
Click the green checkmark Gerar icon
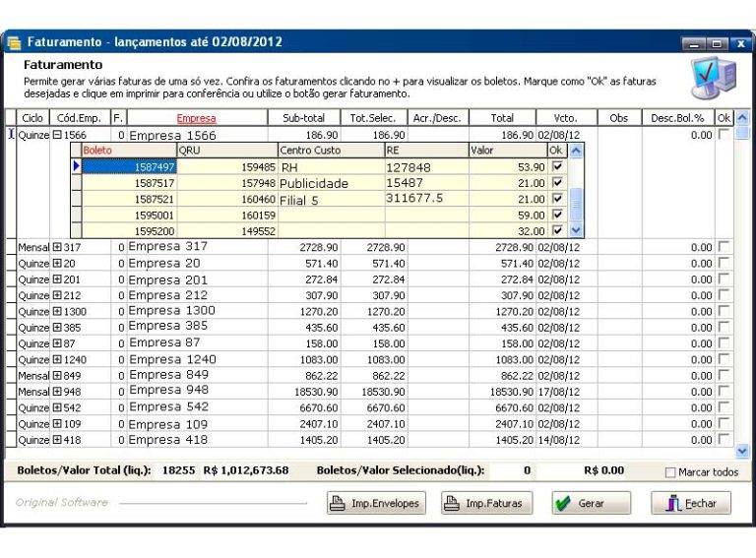[x=563, y=504]
